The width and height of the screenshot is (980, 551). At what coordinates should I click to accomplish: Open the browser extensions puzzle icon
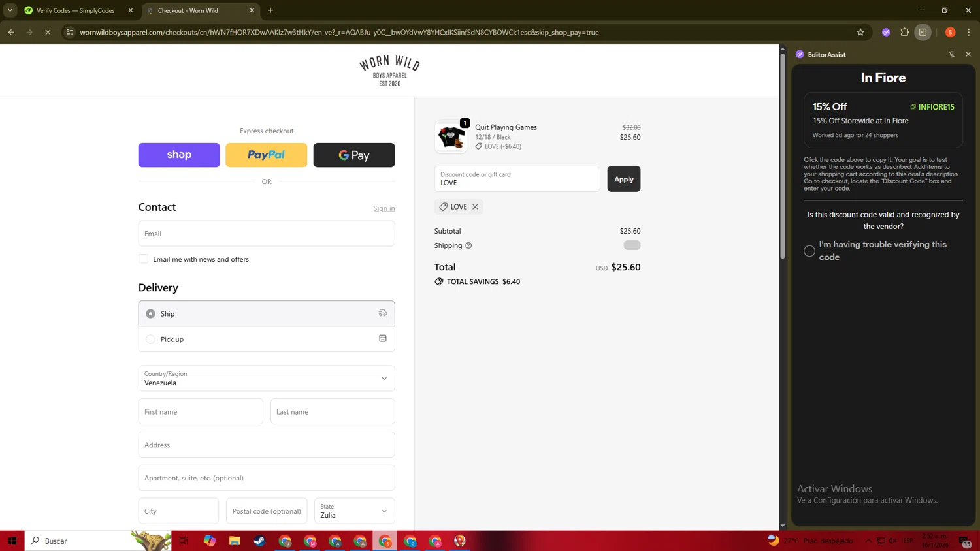click(x=904, y=32)
